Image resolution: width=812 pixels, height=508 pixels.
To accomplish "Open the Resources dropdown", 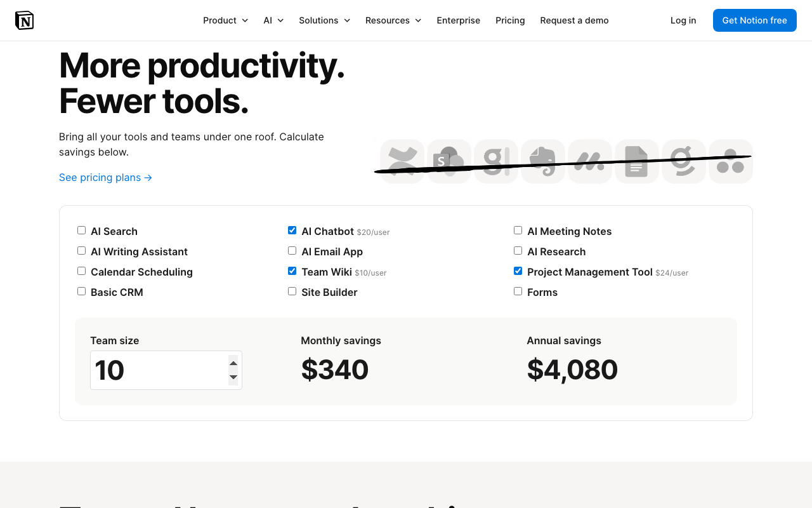I will tap(393, 20).
